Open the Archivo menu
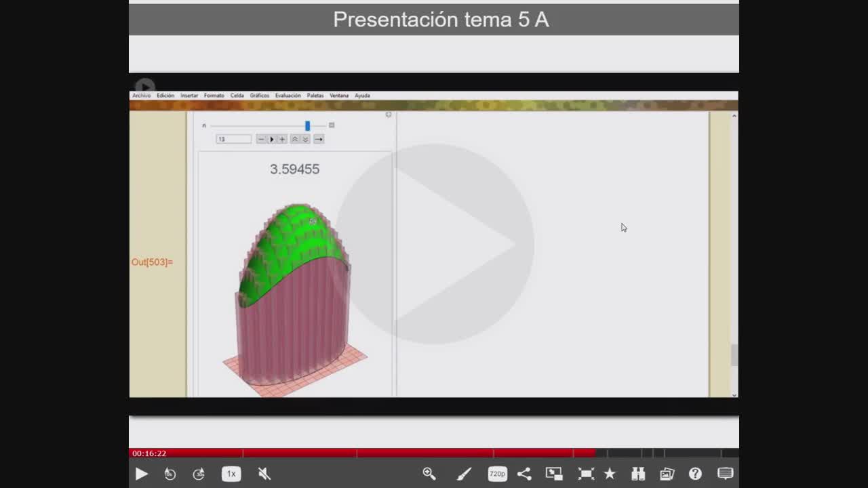This screenshot has width=868, height=488. coord(141,96)
